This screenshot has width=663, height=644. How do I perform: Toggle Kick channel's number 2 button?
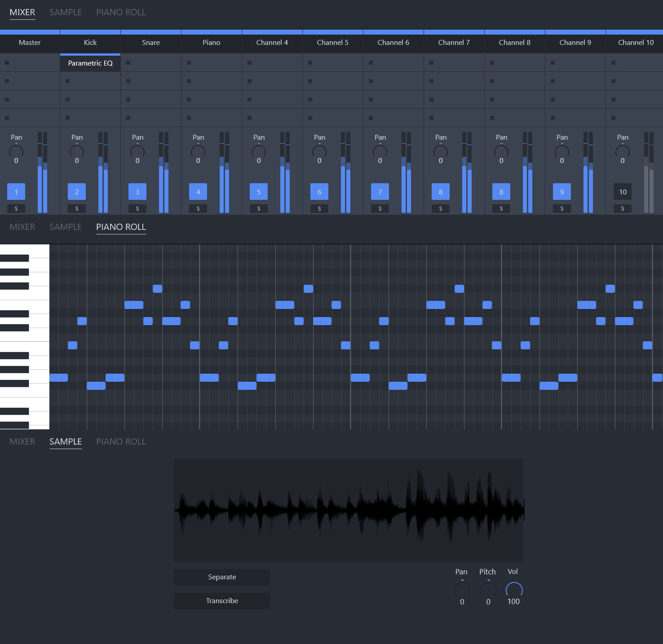tap(77, 192)
